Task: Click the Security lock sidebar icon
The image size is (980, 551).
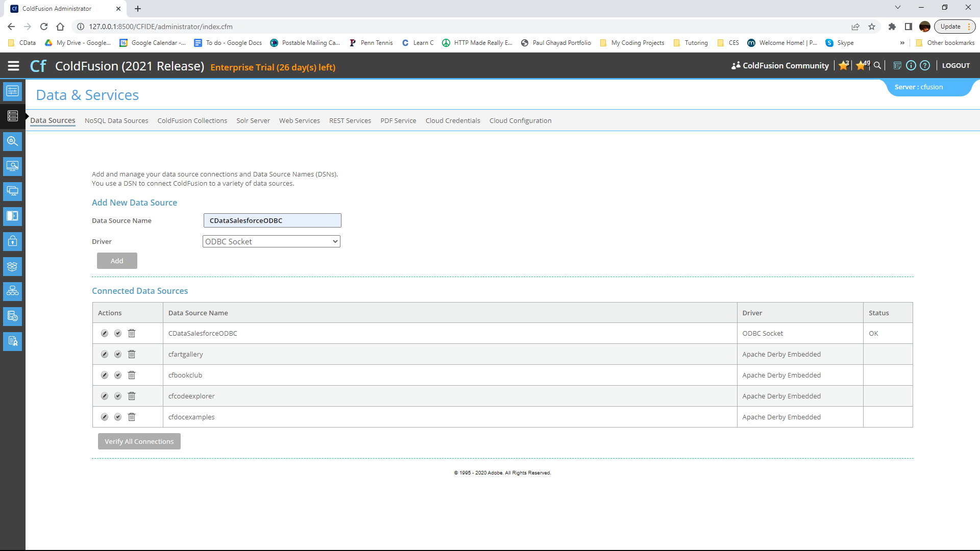Action: click(x=13, y=241)
